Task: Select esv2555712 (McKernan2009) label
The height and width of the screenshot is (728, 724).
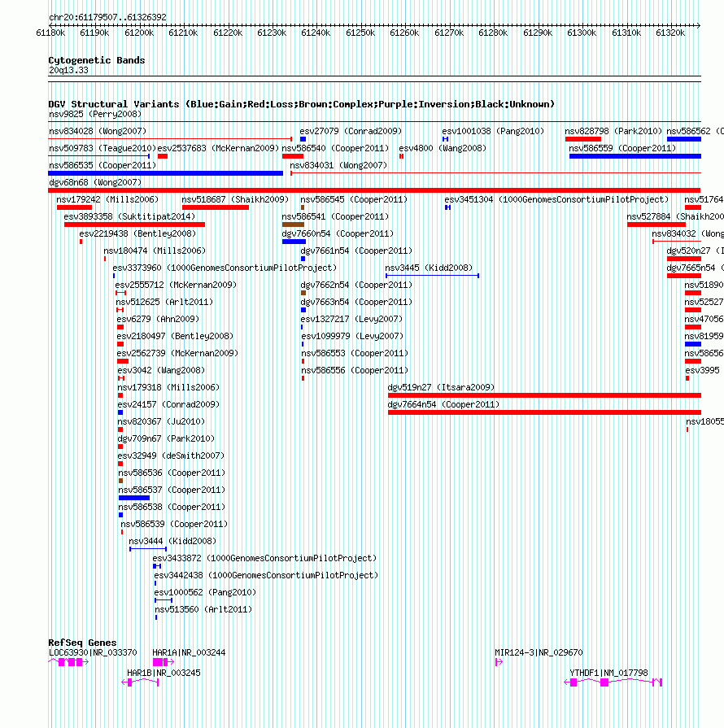Action: pyautogui.click(x=176, y=285)
